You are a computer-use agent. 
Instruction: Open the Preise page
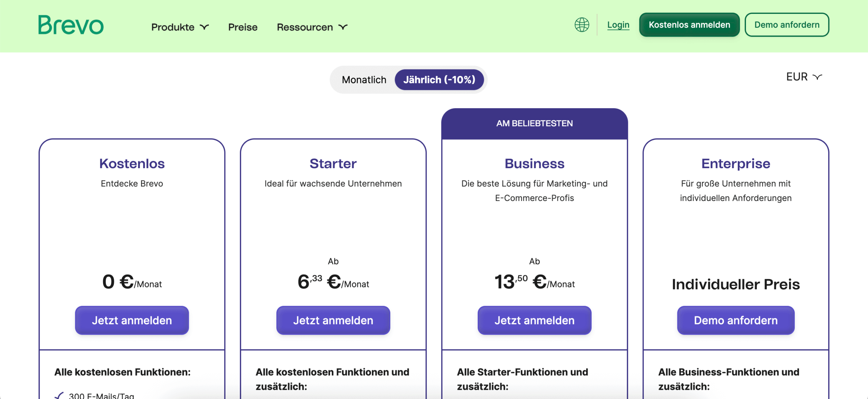coord(243,27)
